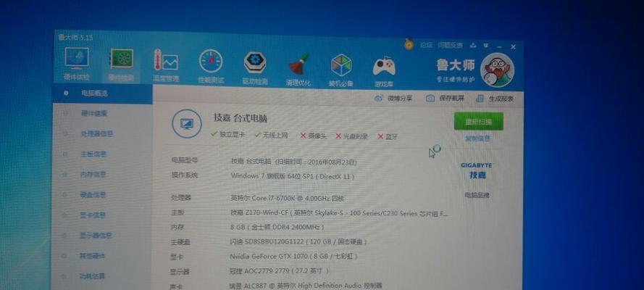Click the green 重新扫描 rescan button

coord(479,122)
